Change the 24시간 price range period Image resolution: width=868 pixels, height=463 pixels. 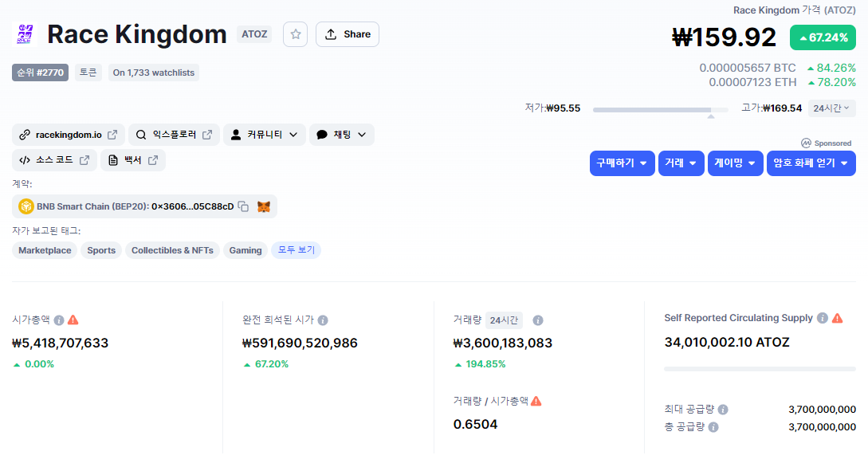pos(831,108)
